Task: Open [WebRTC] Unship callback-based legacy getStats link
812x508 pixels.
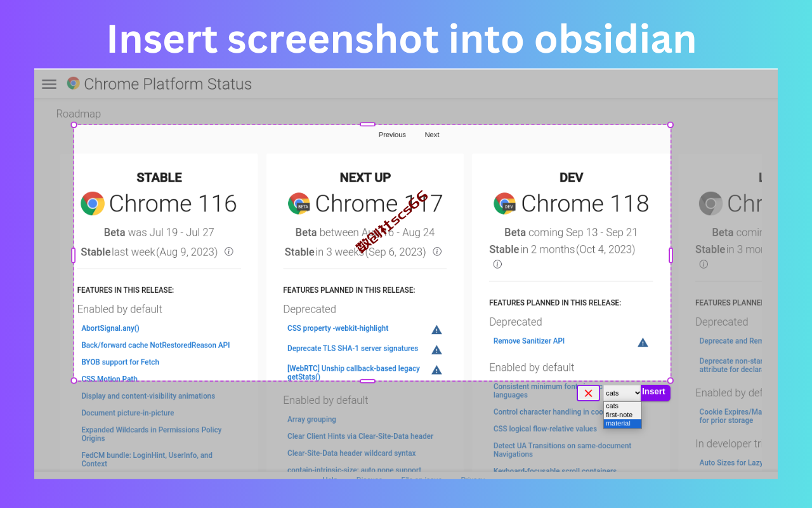Action: [x=354, y=372]
